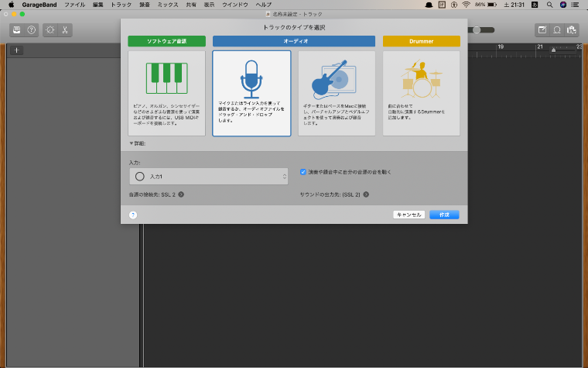Select the guitar and amp audio card
This screenshot has width=588, height=368.
[x=337, y=93]
